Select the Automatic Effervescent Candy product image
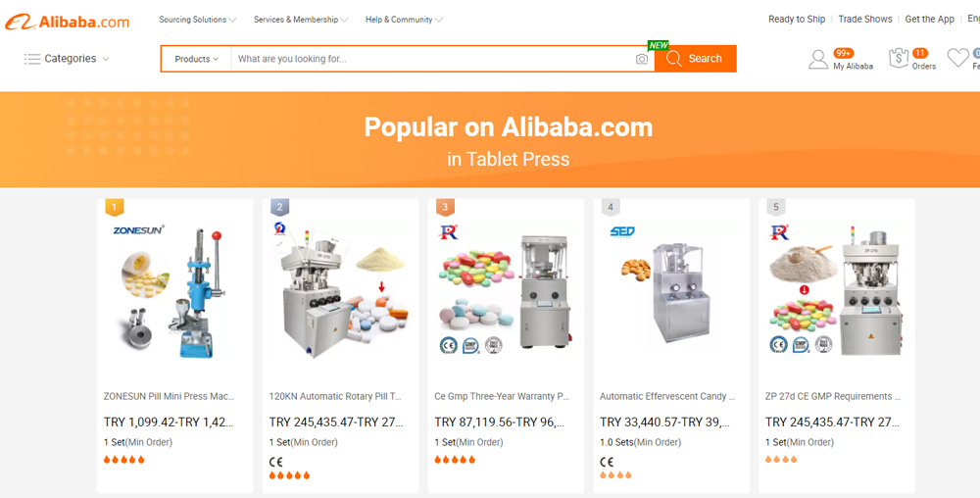The width and height of the screenshot is (980, 498). point(671,292)
